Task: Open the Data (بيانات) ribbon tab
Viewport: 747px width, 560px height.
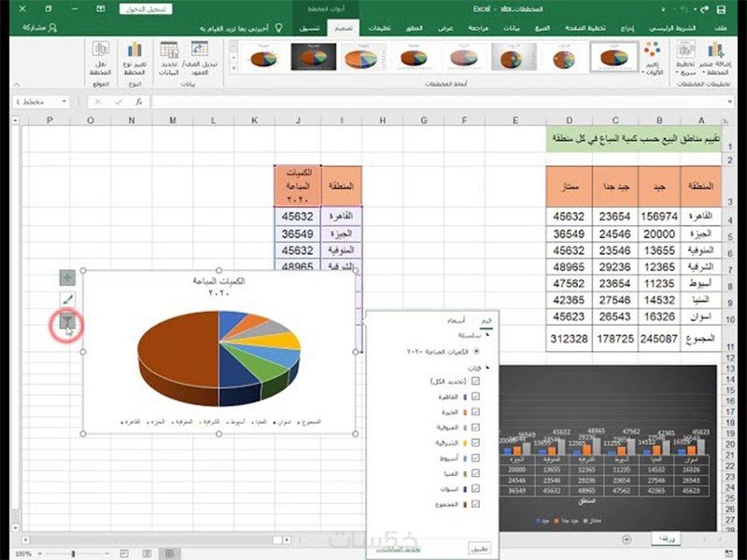Action: (x=512, y=28)
